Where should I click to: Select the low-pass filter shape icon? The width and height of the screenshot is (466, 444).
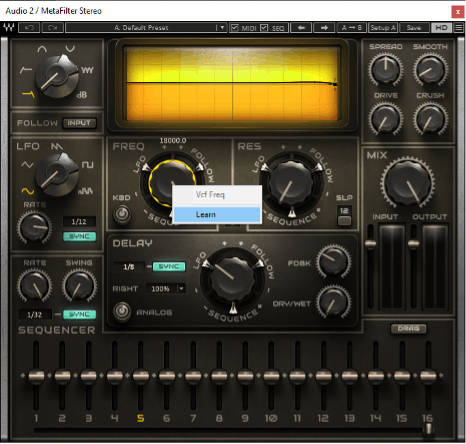click(28, 94)
